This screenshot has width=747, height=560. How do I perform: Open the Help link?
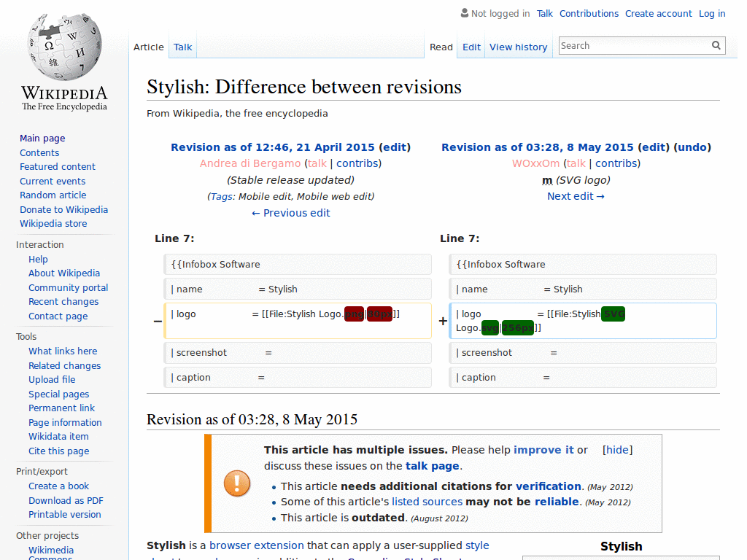[38, 259]
